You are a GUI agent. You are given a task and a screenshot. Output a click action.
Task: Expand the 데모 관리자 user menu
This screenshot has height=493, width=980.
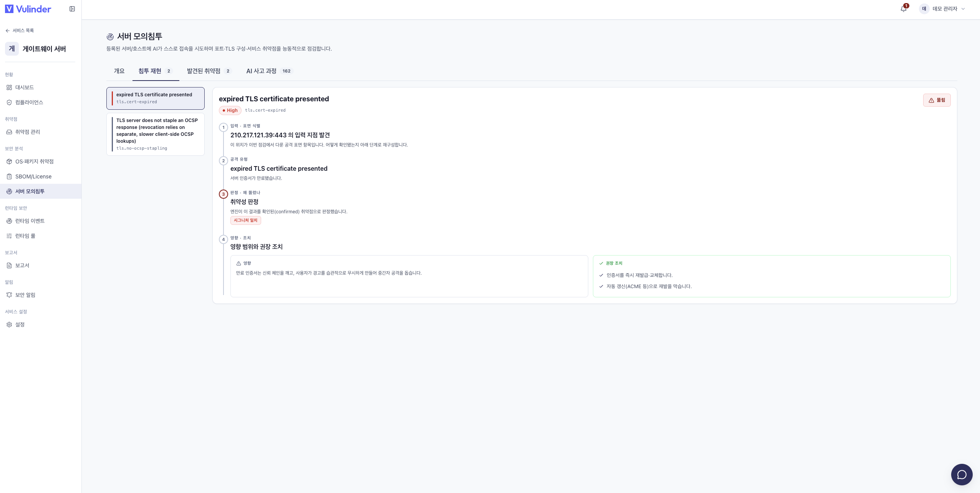pyautogui.click(x=942, y=9)
